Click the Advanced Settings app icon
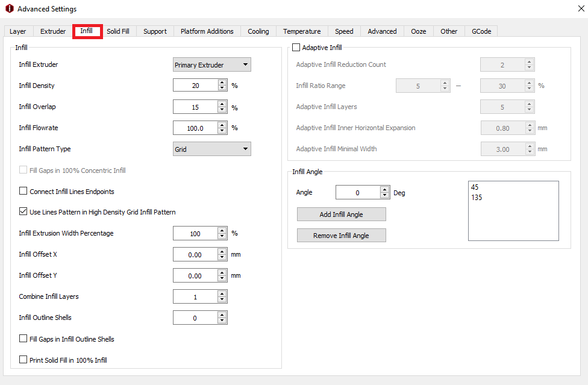This screenshot has width=588, height=385. tap(9, 9)
